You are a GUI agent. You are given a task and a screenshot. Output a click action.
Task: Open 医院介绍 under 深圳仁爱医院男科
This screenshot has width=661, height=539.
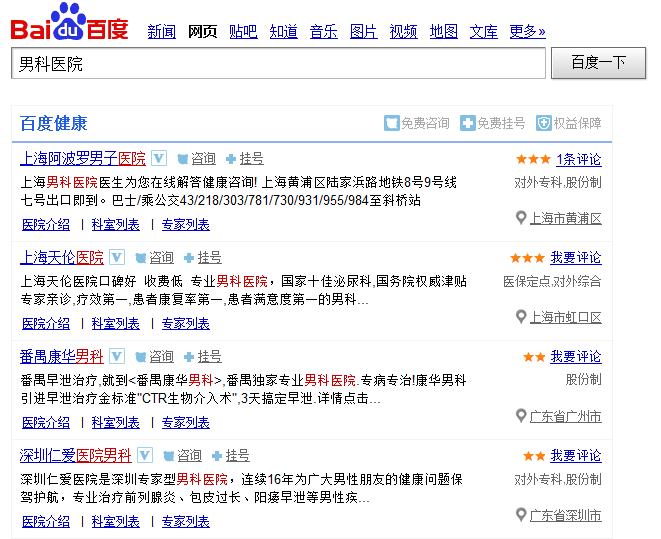[x=46, y=522]
